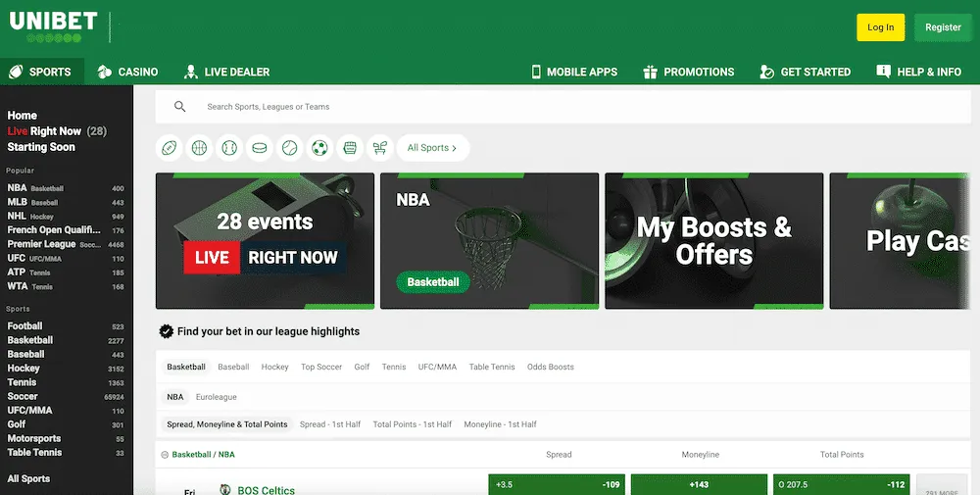The image size is (980, 495).
Task: Select the Baseball highlights tab
Action: (x=234, y=367)
